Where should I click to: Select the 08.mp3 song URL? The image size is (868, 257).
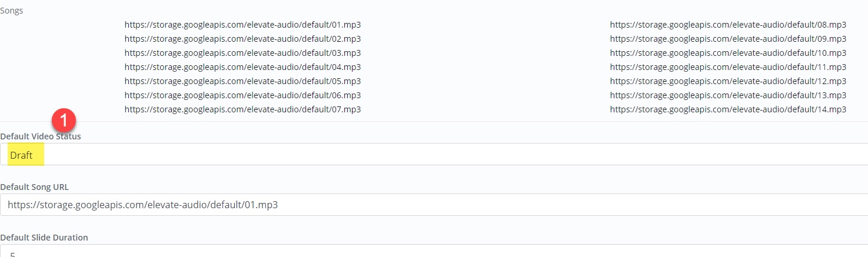coord(728,25)
